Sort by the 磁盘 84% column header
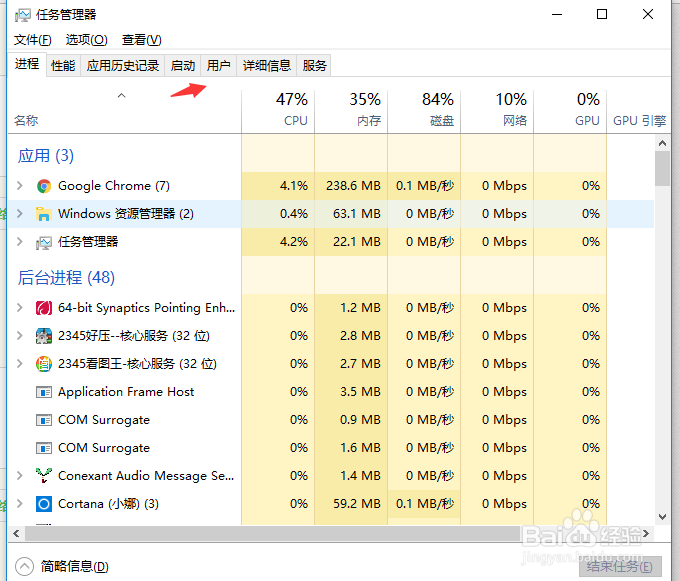680x581 pixels. tap(424, 111)
